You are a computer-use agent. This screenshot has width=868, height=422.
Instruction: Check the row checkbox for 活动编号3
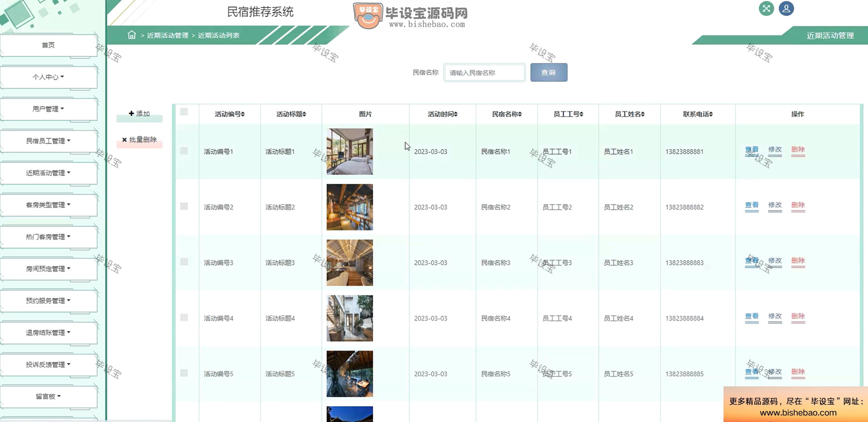(184, 262)
